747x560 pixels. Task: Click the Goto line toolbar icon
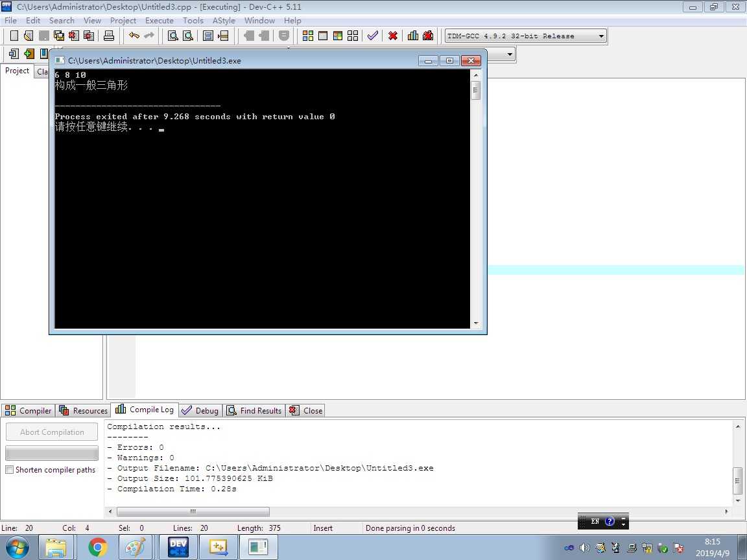223,36
